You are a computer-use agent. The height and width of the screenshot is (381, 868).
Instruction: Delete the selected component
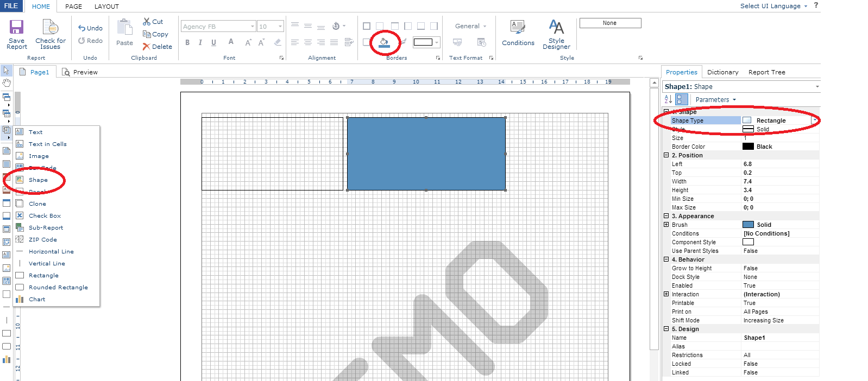coord(158,47)
